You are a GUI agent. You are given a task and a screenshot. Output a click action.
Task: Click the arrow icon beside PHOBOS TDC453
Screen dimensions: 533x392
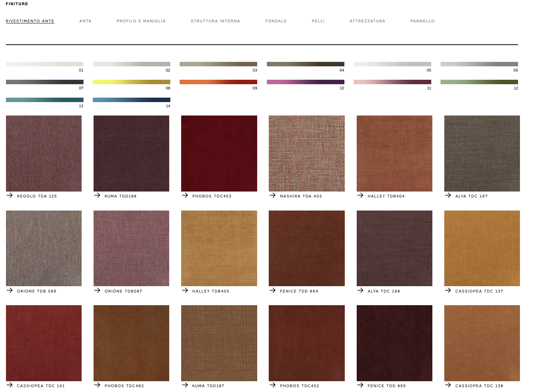[x=185, y=195]
